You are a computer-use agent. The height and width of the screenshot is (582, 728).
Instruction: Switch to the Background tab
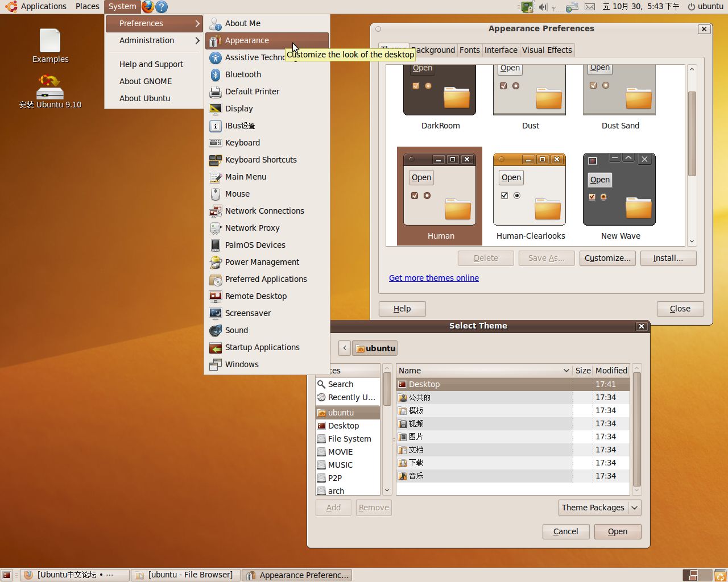(433, 50)
